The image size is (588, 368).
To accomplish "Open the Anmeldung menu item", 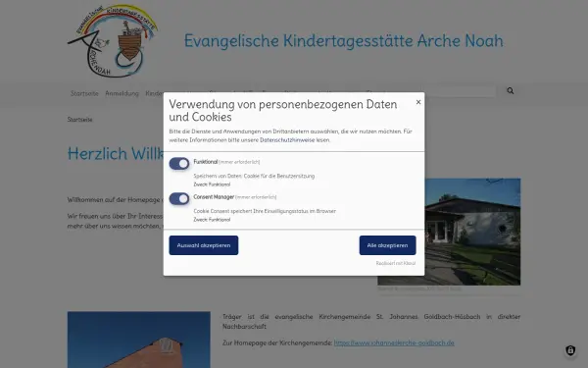I will click(x=122, y=93).
